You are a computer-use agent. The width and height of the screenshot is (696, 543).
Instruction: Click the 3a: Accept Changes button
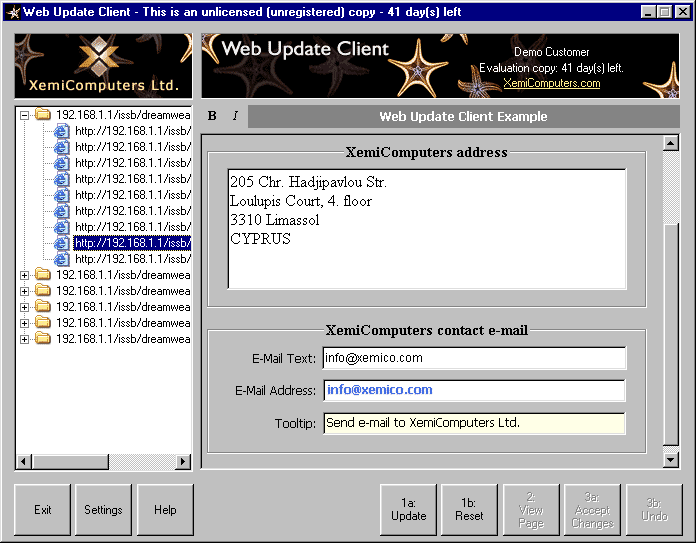coord(593,510)
